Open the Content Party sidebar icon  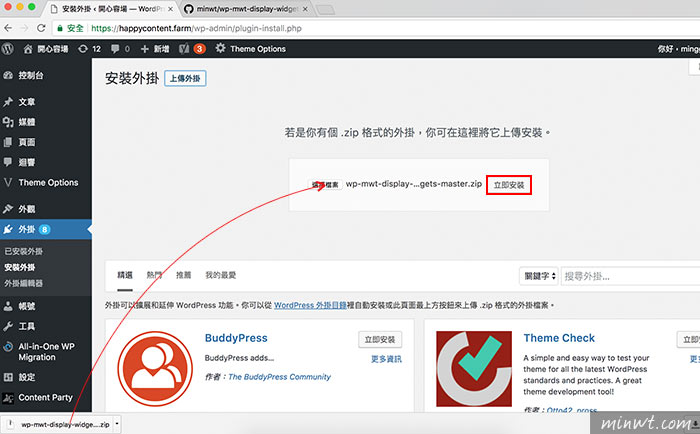pyautogui.click(x=8, y=397)
